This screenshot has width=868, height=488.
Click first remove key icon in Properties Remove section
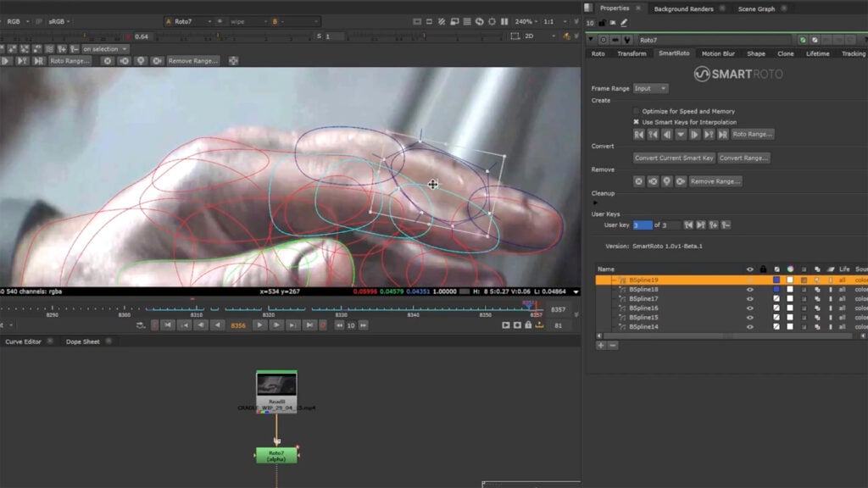coord(639,181)
